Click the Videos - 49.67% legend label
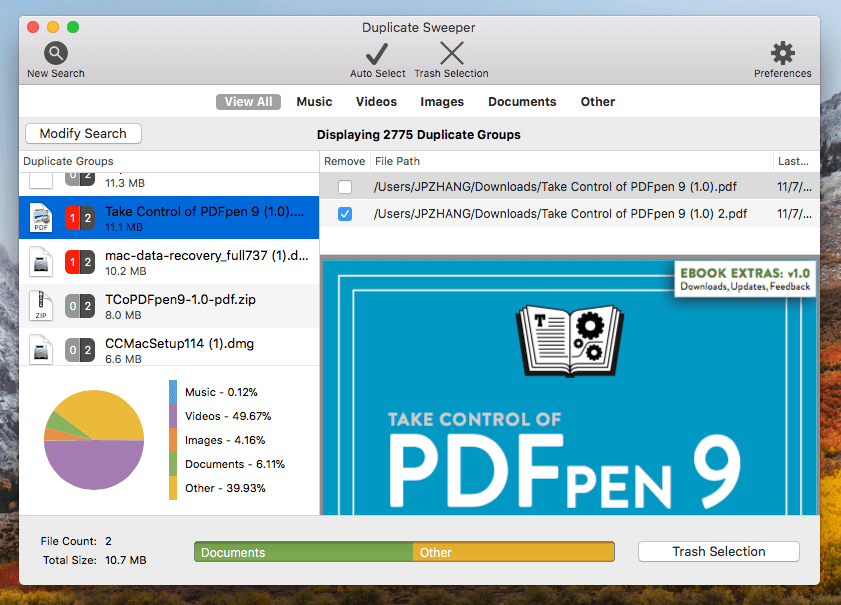 (x=228, y=416)
